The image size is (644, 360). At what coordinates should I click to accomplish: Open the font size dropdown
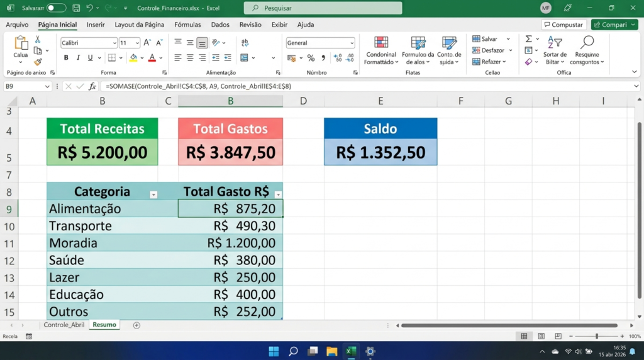coord(137,43)
